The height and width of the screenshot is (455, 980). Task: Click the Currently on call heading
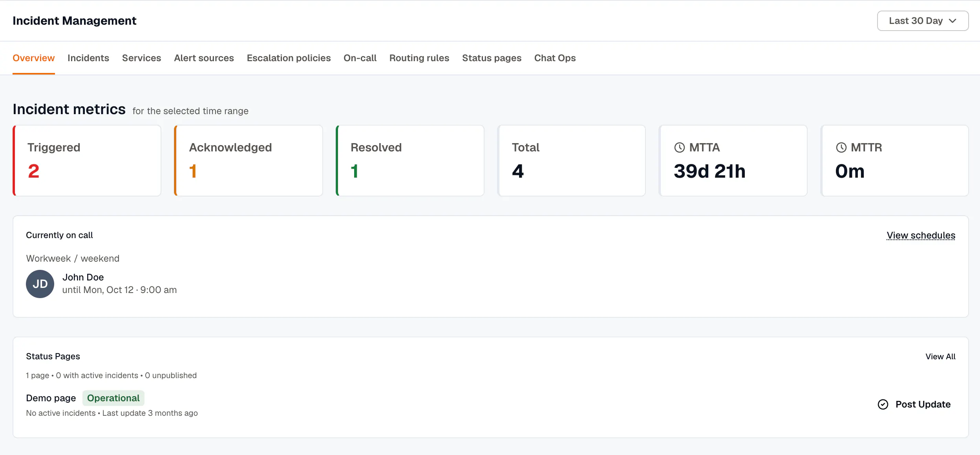coord(59,235)
